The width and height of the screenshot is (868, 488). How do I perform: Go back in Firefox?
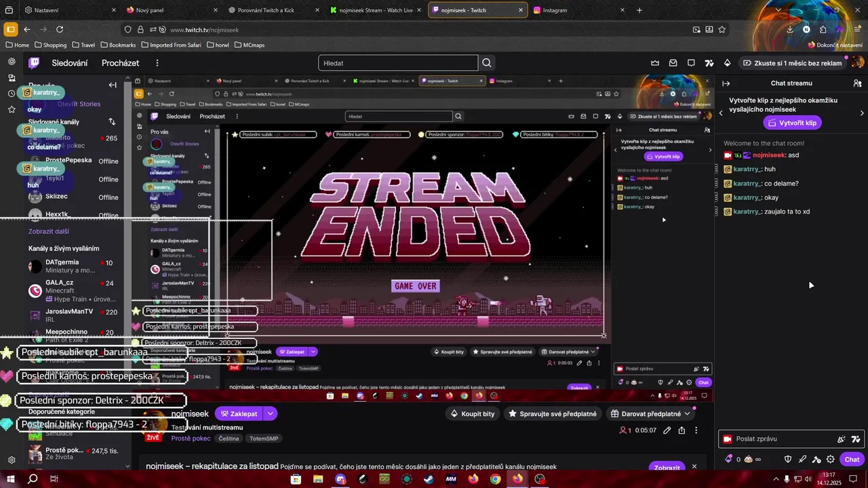click(x=27, y=30)
